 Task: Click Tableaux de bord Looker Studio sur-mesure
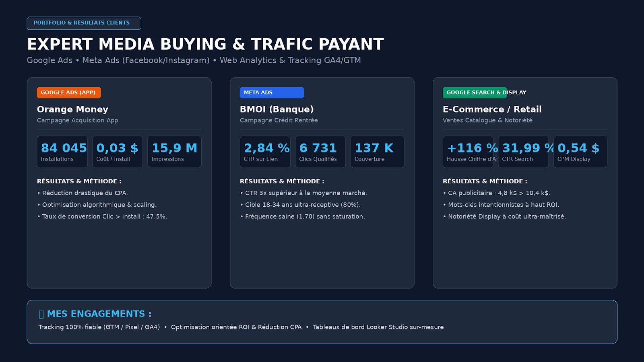click(x=378, y=327)
